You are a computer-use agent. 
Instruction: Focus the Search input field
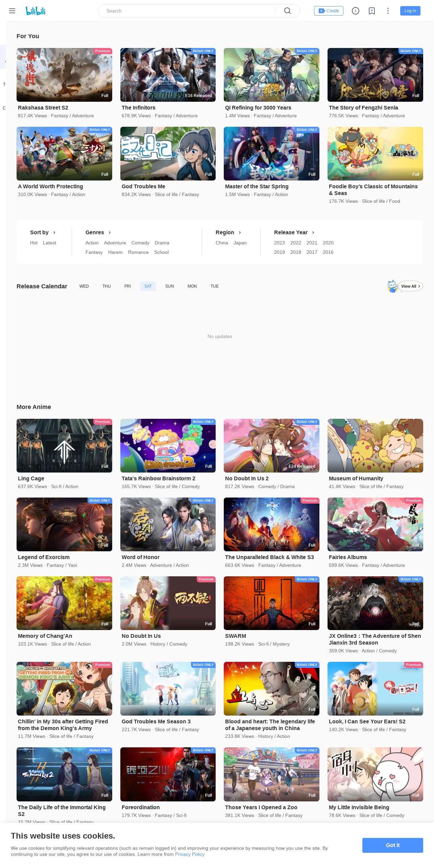click(189, 11)
